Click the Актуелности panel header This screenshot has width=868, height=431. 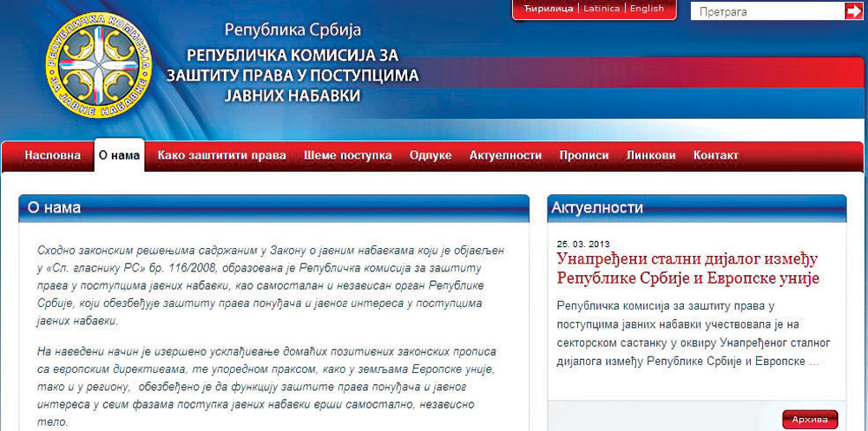[595, 208]
